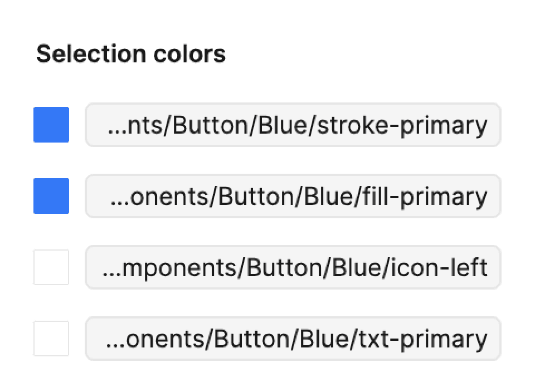
Task: Click the fill-primary blue color swatch
Action: click(51, 196)
